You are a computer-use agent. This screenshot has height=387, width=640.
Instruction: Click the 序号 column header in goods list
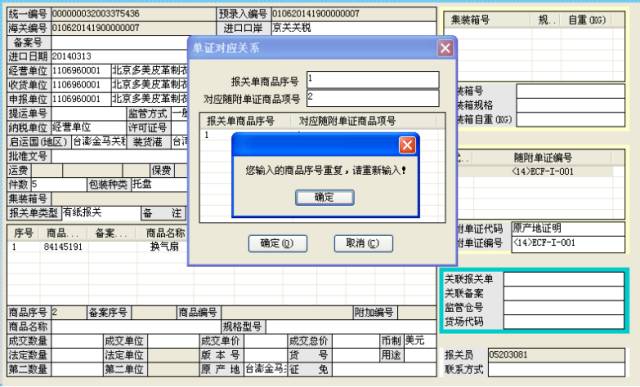click(x=24, y=233)
